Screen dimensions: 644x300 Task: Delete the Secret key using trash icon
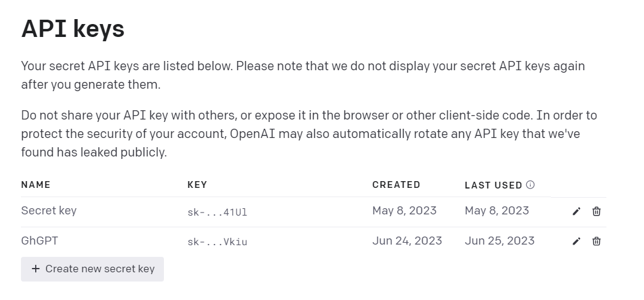click(x=597, y=211)
